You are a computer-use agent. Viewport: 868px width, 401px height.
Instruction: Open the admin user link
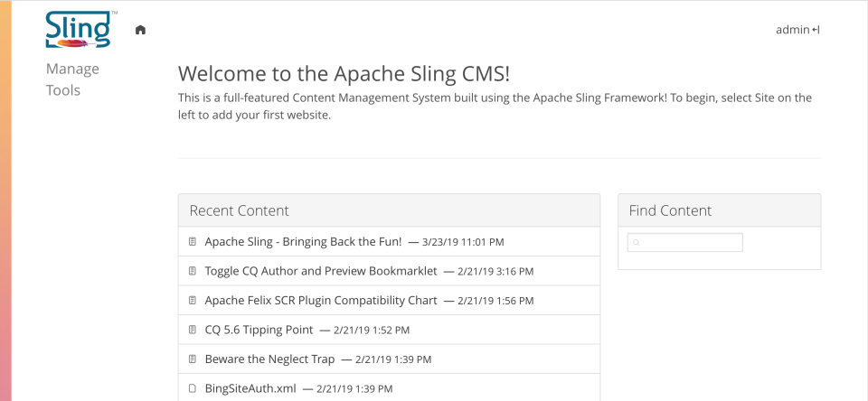(x=792, y=30)
